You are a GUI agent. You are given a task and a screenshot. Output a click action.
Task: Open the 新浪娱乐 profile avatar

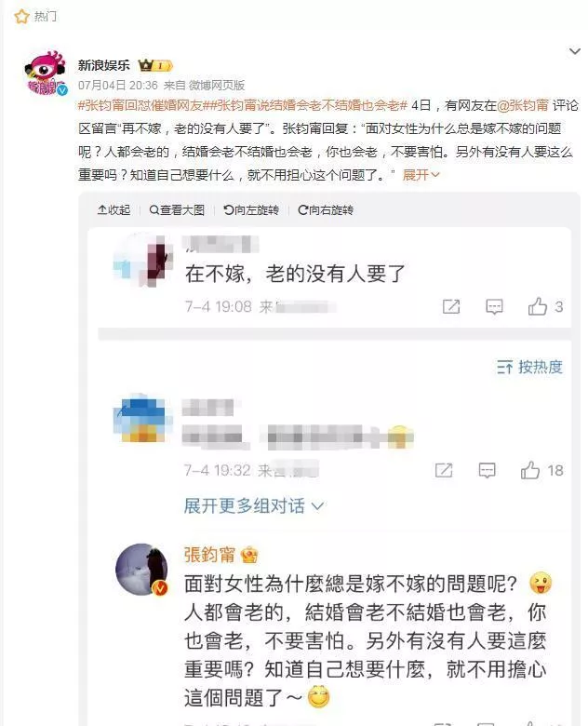[x=46, y=74]
